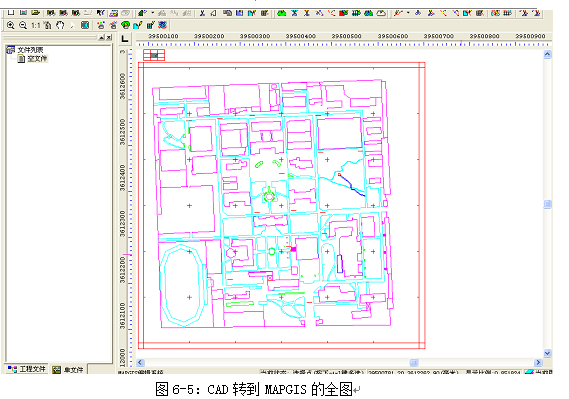Click the horizontal scrollbar right arrow
The image size is (569, 399).
click(538, 362)
